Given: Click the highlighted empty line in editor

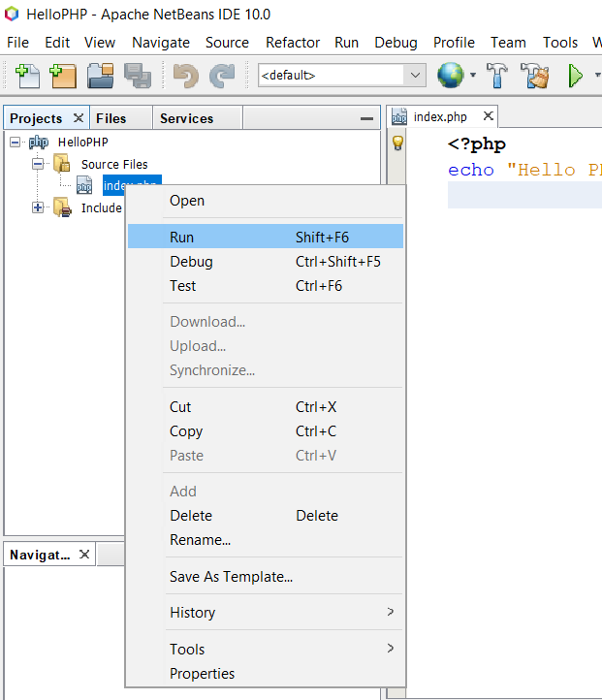Looking at the screenshot, I should click(x=524, y=195).
